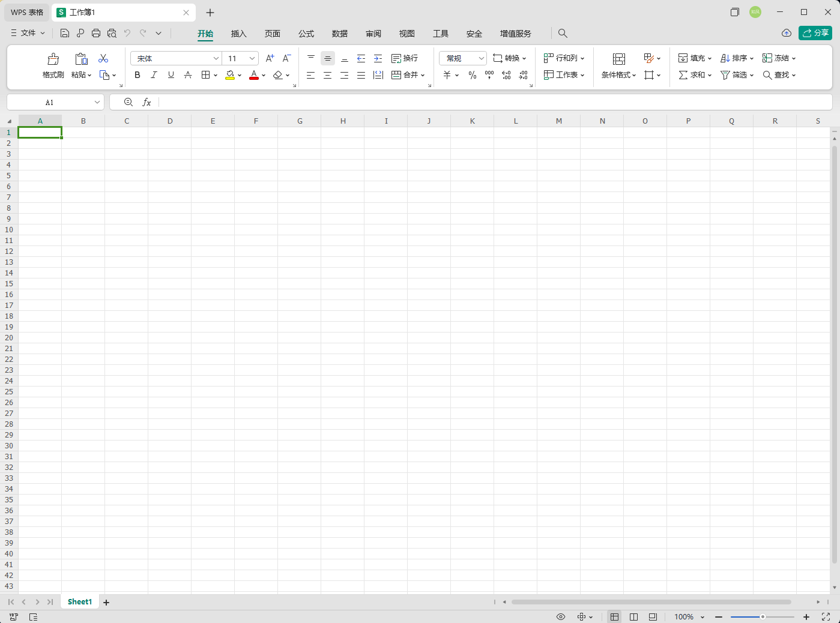The width and height of the screenshot is (840, 623).
Task: Click the Format Painter (格式刷) icon
Action: pos(53,59)
